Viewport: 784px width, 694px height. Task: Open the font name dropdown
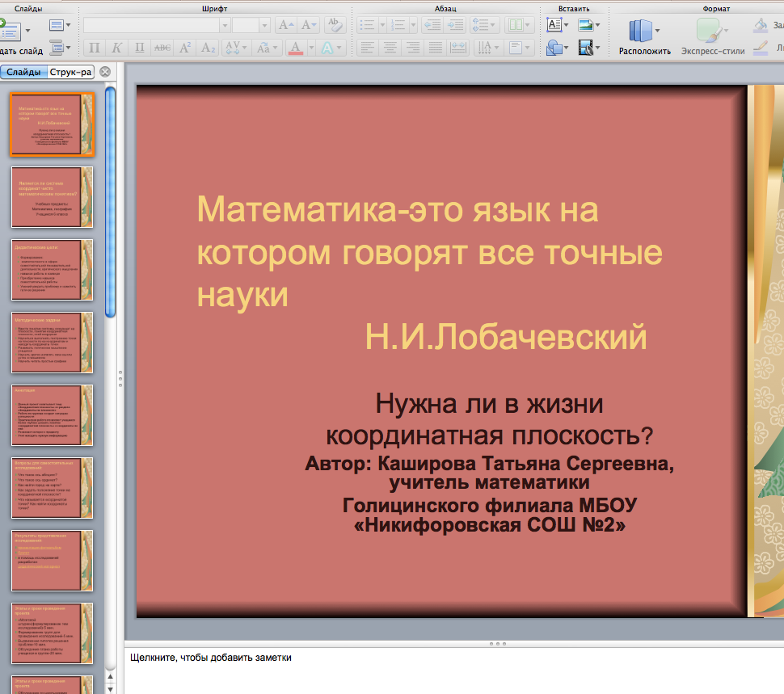[225, 25]
